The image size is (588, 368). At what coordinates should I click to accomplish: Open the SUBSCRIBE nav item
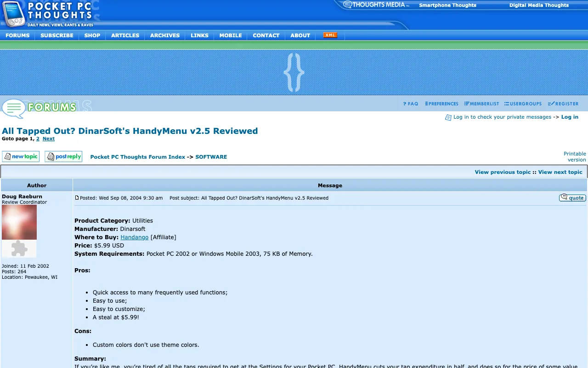pyautogui.click(x=57, y=35)
